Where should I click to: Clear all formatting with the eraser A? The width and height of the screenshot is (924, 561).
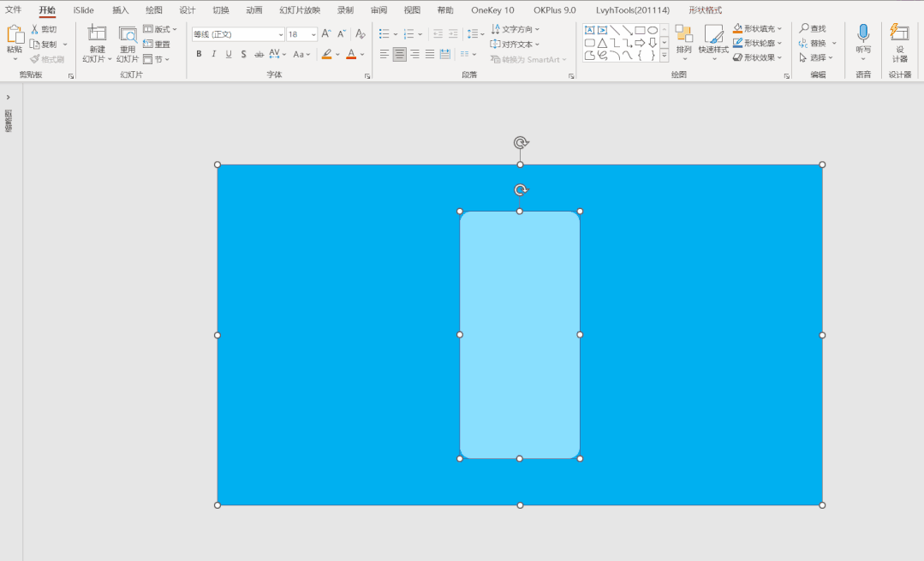pyautogui.click(x=360, y=34)
